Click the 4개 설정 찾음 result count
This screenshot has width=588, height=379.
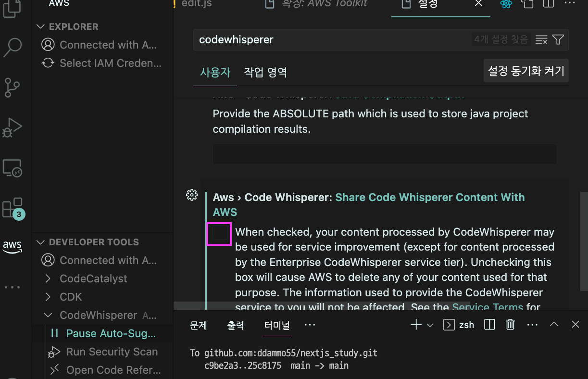[x=501, y=39]
